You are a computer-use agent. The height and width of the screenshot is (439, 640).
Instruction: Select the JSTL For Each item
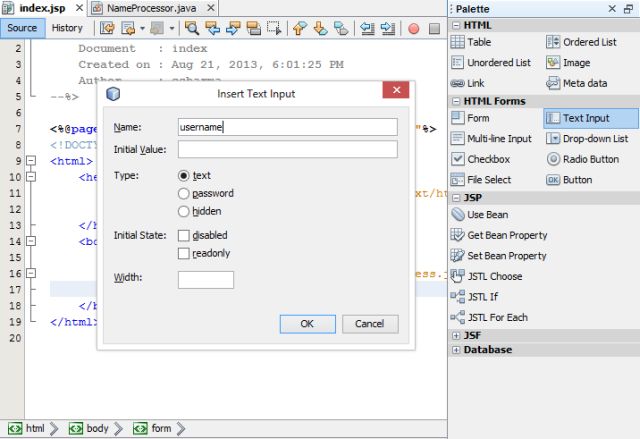tap(489, 317)
